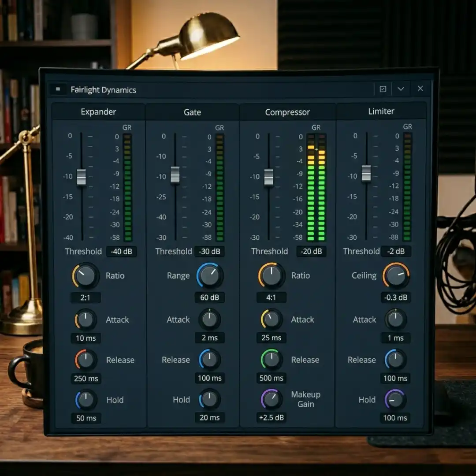This screenshot has width=476, height=476.
Task: Click the Expander attack value 10 ms
Action: [x=86, y=338]
